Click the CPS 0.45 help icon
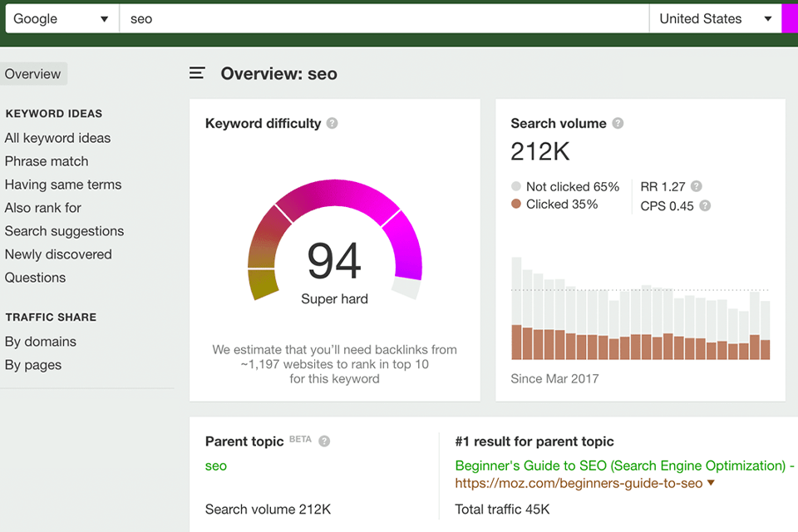The image size is (798, 532). [x=705, y=205]
